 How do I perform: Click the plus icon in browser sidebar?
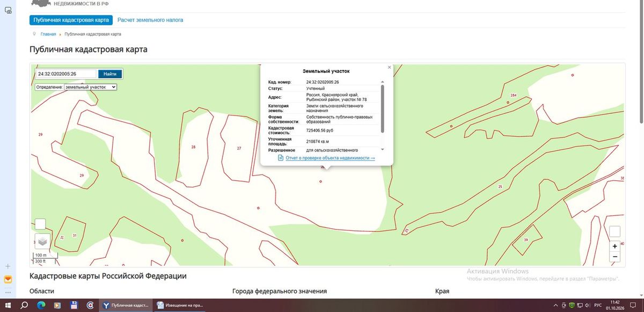[x=8, y=266]
